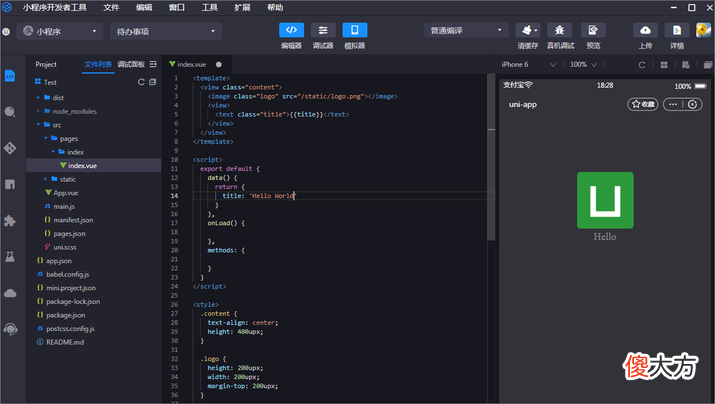Viewport: 715px width, 404px height.
Task: Open the 文件 menu
Action: [x=111, y=7]
